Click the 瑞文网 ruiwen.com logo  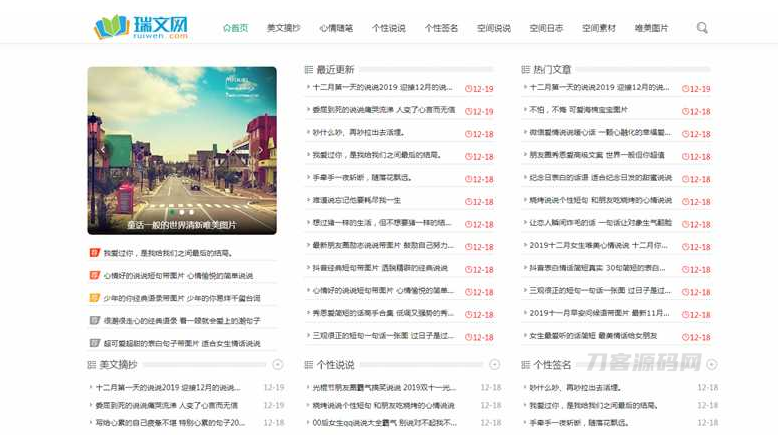pyautogui.click(x=141, y=27)
